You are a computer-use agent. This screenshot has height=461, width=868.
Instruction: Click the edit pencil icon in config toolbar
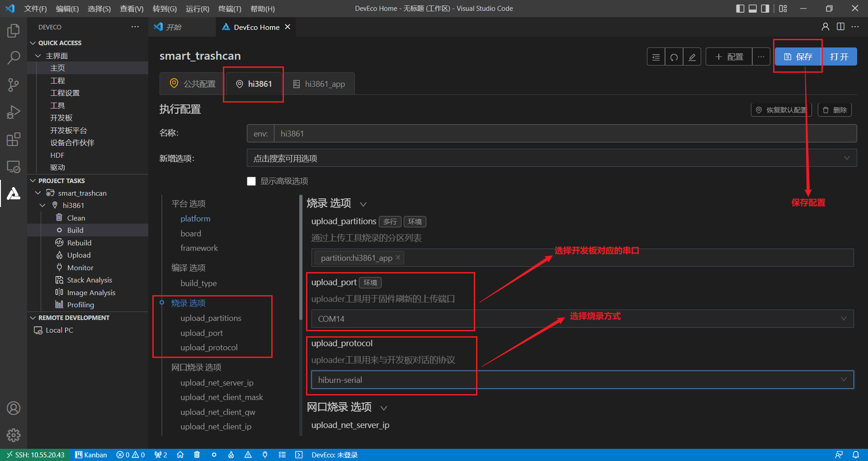click(692, 57)
